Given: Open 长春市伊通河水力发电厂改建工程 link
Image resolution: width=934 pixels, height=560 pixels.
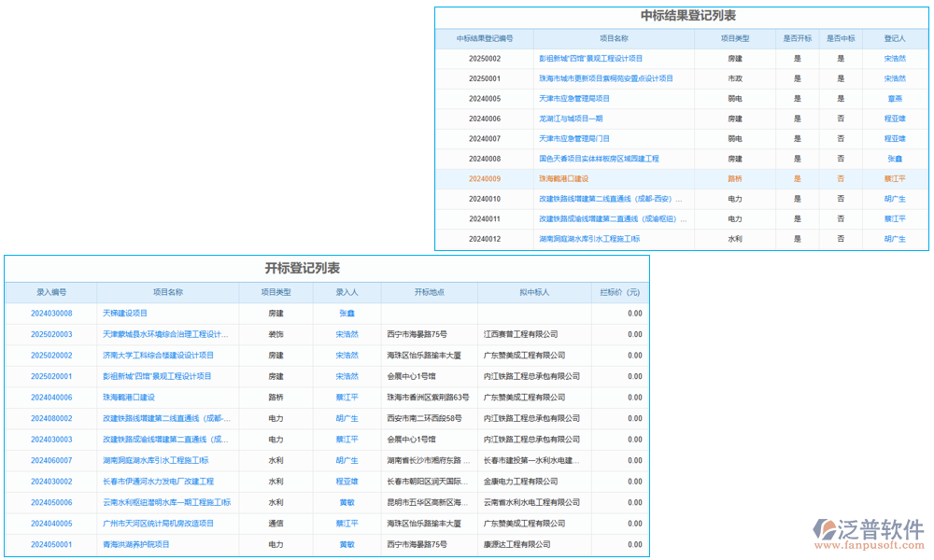Looking at the screenshot, I should tap(158, 482).
